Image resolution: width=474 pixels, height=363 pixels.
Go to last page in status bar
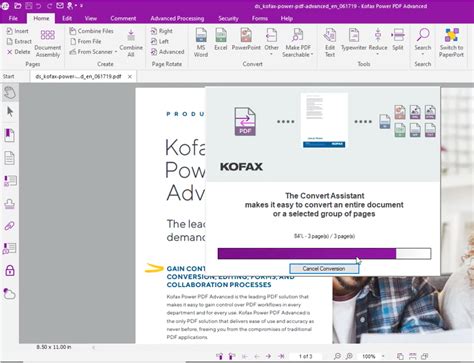[x=281, y=356]
